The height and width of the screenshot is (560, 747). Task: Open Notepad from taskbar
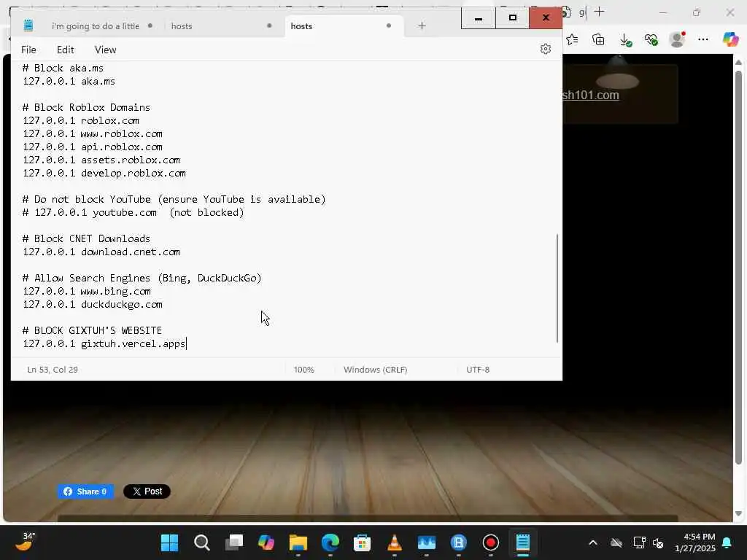(522, 542)
